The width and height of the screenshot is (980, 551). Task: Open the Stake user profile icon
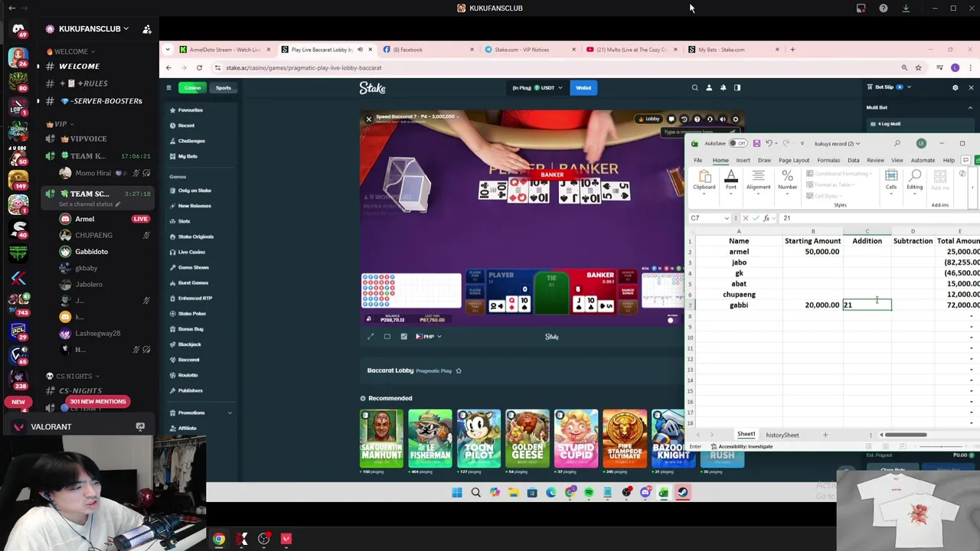pos(709,88)
